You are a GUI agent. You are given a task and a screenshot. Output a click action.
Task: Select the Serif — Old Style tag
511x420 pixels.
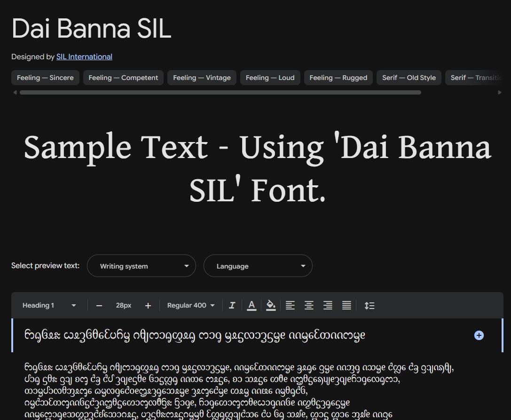coord(409,78)
